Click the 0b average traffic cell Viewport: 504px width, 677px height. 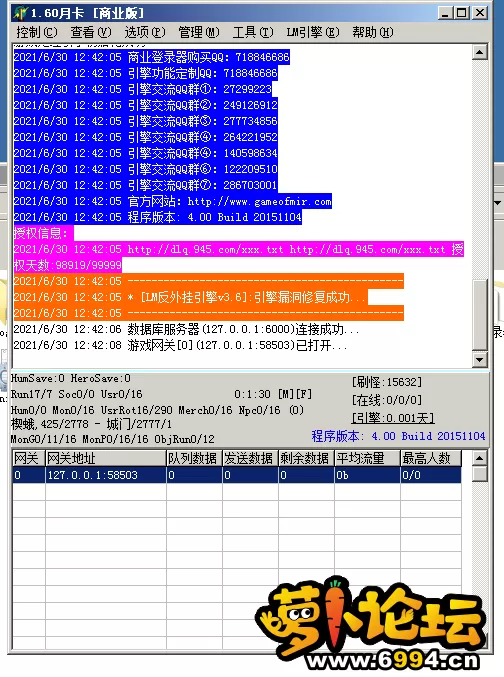[368, 475]
